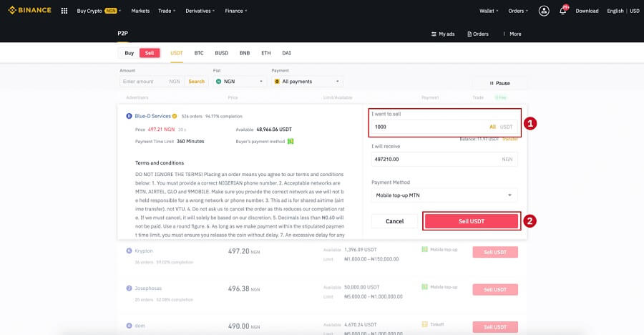Open the P2P Orders page
644x335 pixels.
[x=478, y=34]
